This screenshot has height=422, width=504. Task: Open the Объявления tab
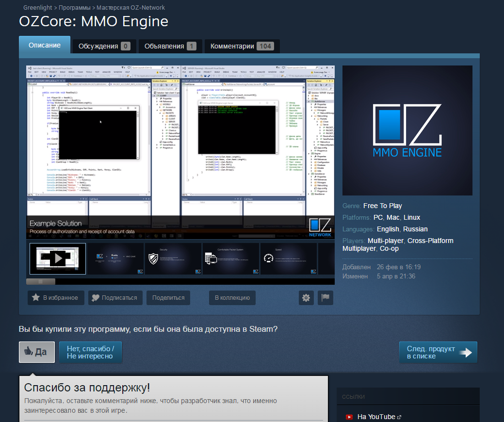pyautogui.click(x=170, y=46)
